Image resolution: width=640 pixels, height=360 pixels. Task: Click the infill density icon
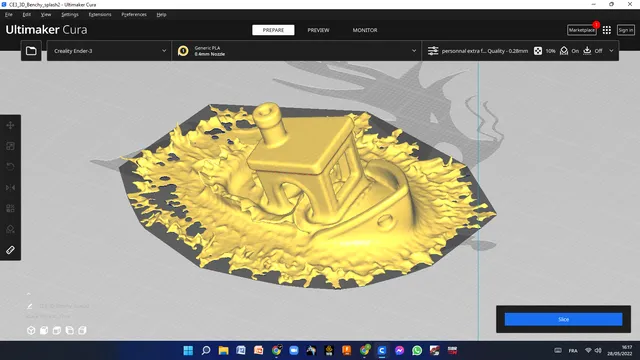(538, 51)
